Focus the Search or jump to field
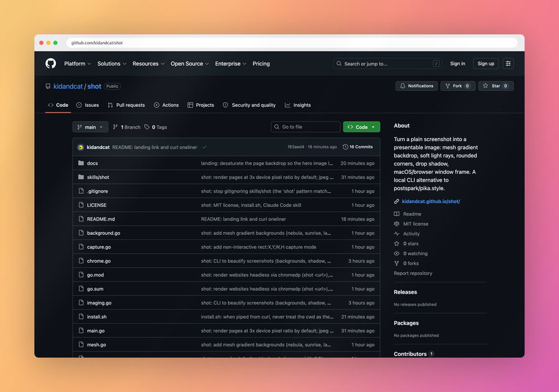Image resolution: width=559 pixels, height=392 pixels. (388, 63)
